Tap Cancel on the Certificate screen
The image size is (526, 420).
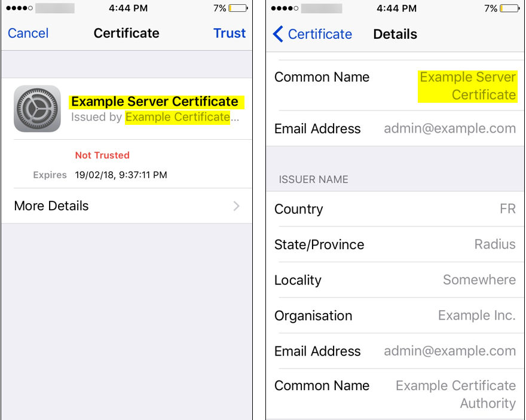(x=28, y=33)
